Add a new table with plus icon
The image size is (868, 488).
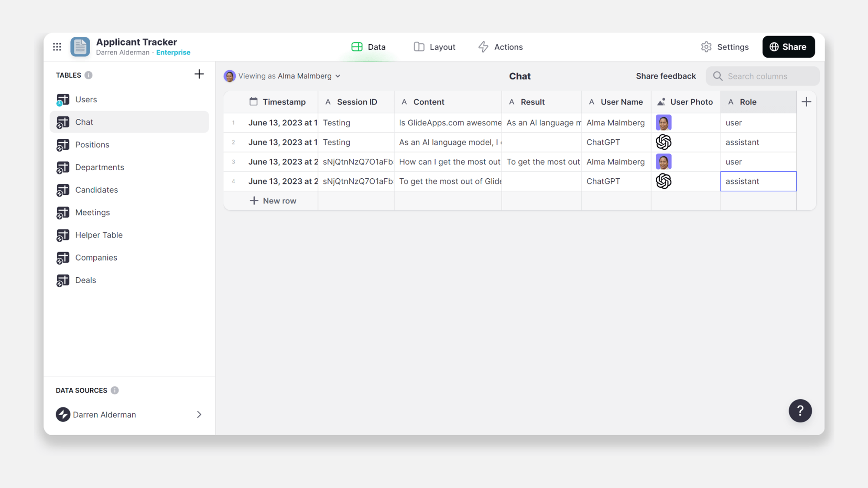click(x=199, y=74)
